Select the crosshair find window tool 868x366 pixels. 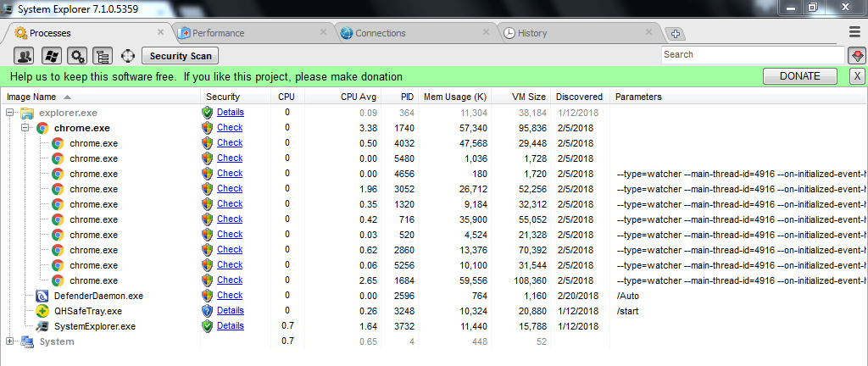point(128,55)
